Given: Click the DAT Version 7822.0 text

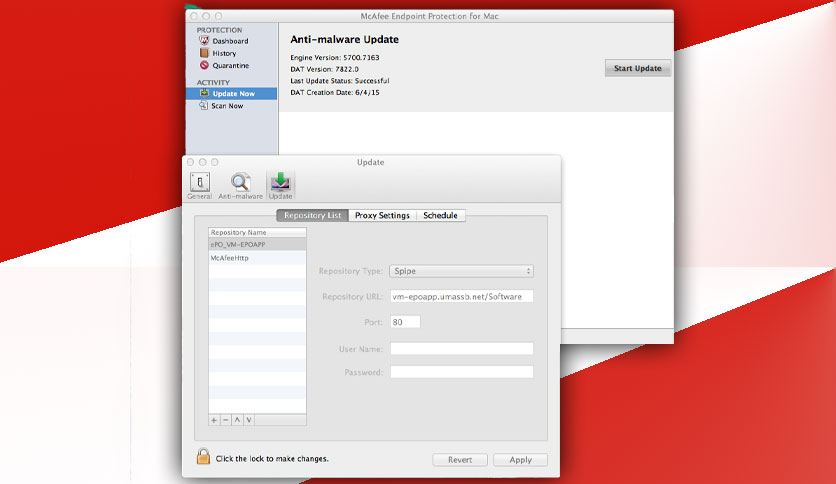Looking at the screenshot, I should [324, 69].
